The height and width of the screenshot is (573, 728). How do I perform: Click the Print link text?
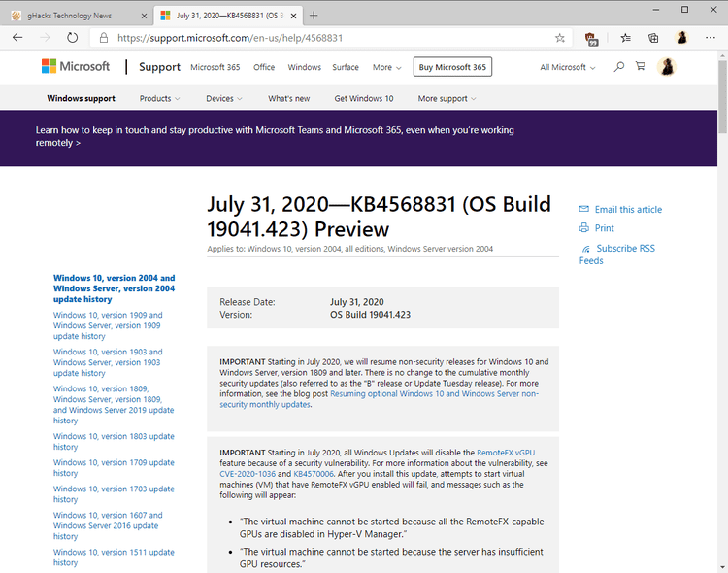pyautogui.click(x=605, y=228)
